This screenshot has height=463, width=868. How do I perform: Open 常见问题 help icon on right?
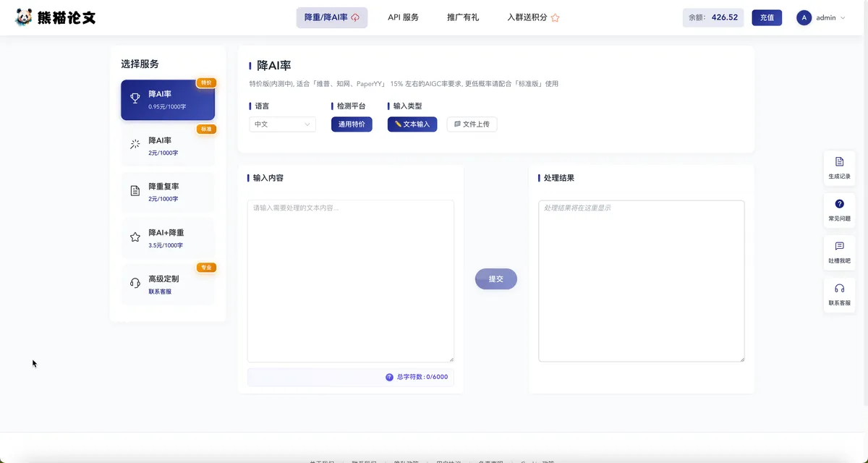[x=839, y=204]
